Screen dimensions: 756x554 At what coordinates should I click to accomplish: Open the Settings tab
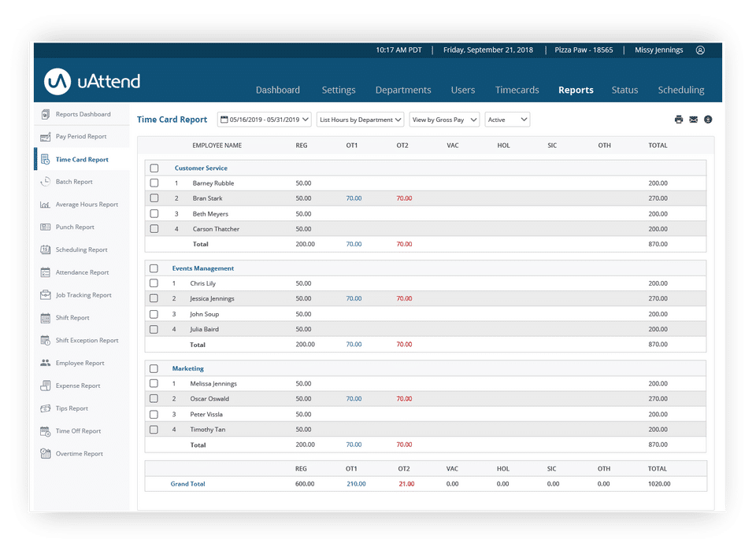(x=339, y=90)
